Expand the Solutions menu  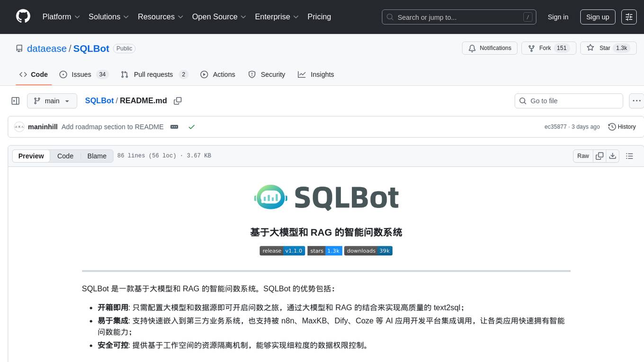(x=108, y=17)
